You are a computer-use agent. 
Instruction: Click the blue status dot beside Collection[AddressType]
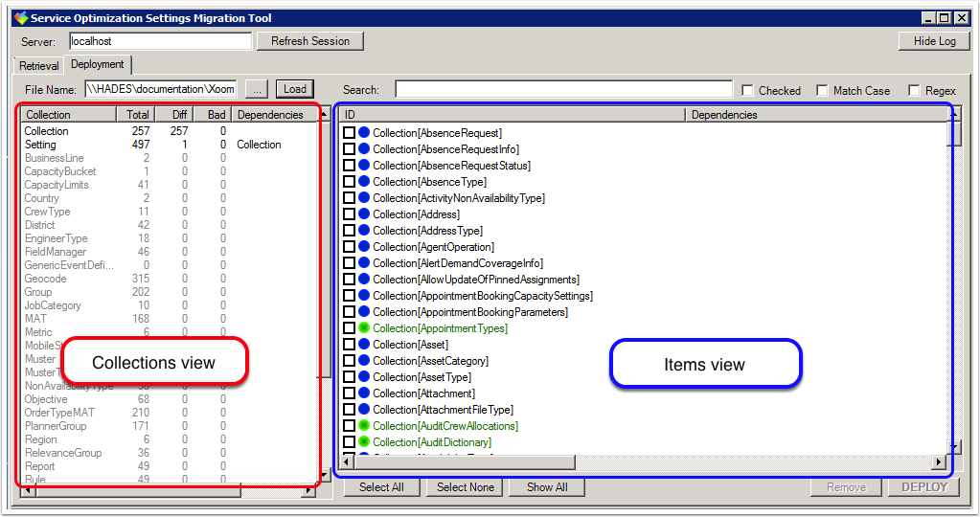364,231
